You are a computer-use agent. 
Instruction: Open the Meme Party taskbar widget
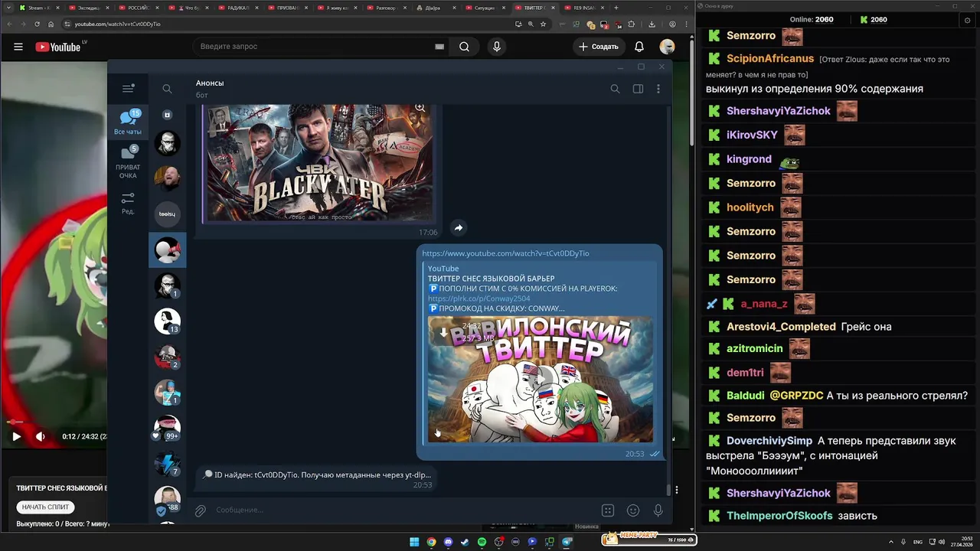pyautogui.click(x=649, y=540)
